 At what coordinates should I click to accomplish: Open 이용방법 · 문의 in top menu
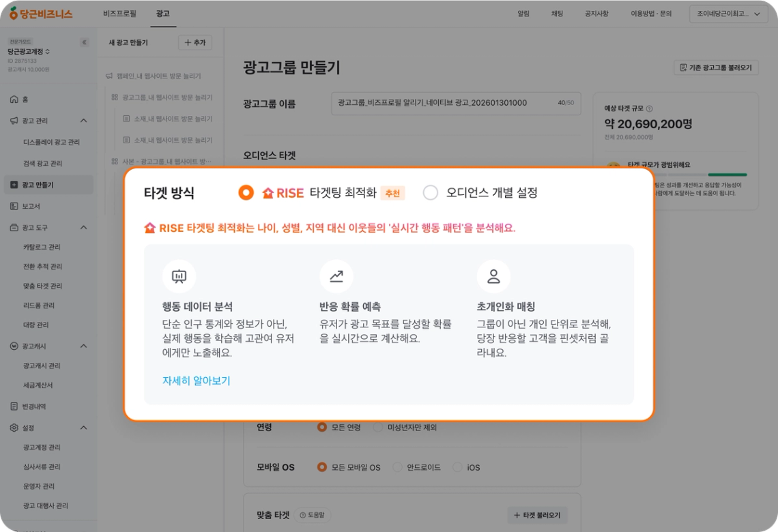651,14
